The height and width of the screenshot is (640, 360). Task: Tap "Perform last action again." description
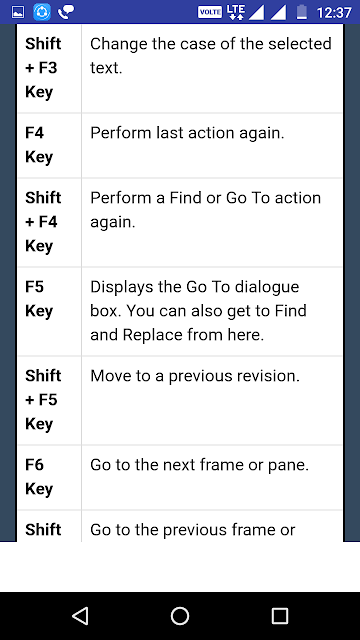187,133
